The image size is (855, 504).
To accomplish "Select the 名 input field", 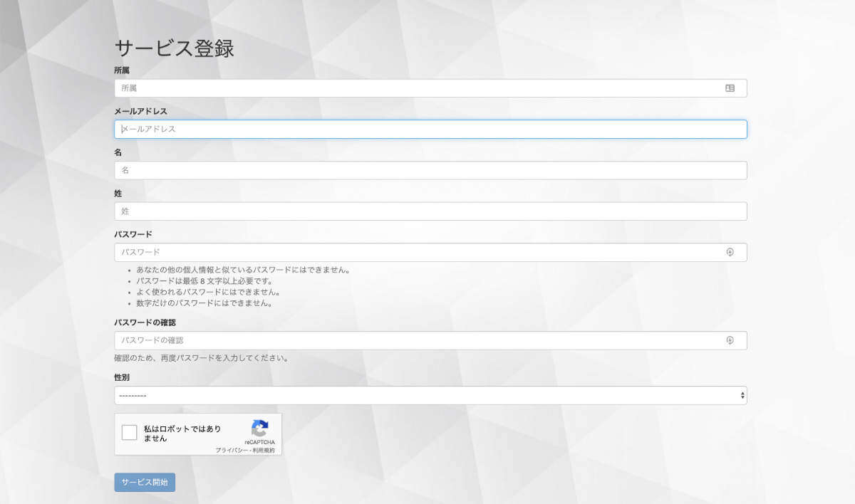I will 430,171.
